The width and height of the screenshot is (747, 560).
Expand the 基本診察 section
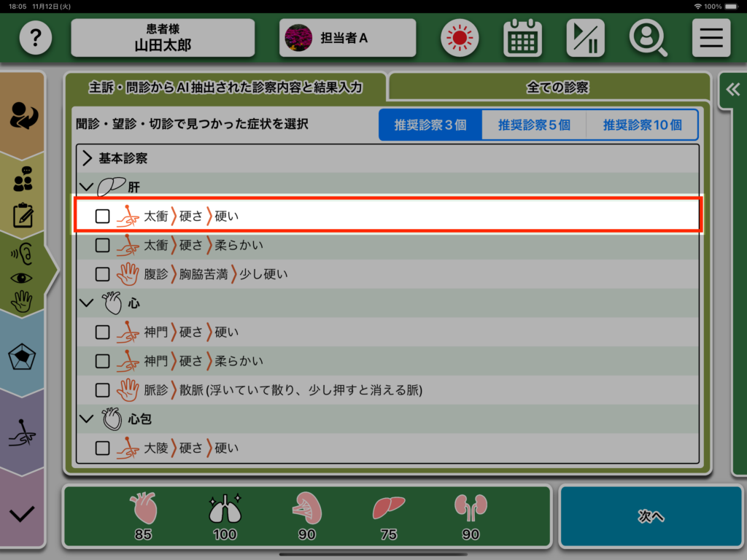88,158
